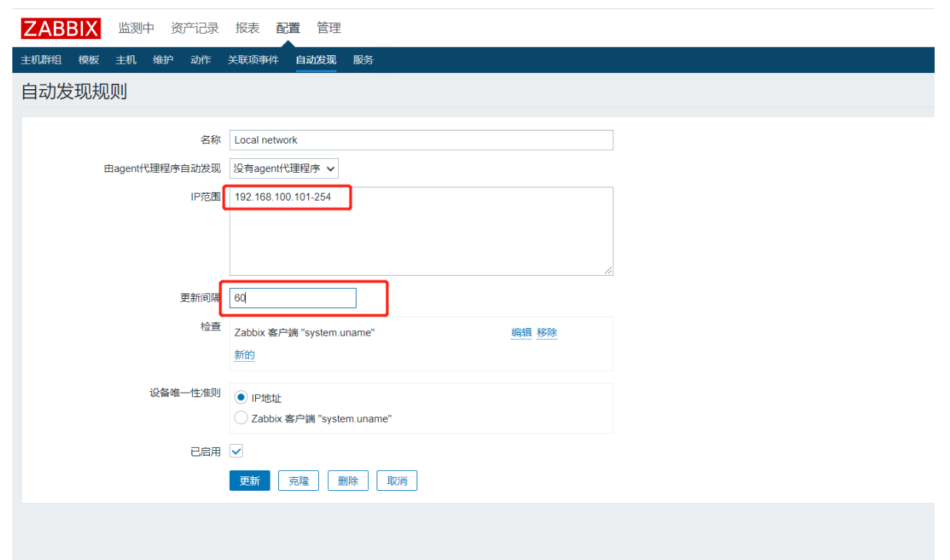Viewport: 950px width, 560px height.
Task: Go to 主机群组 submenu
Action: 41,60
